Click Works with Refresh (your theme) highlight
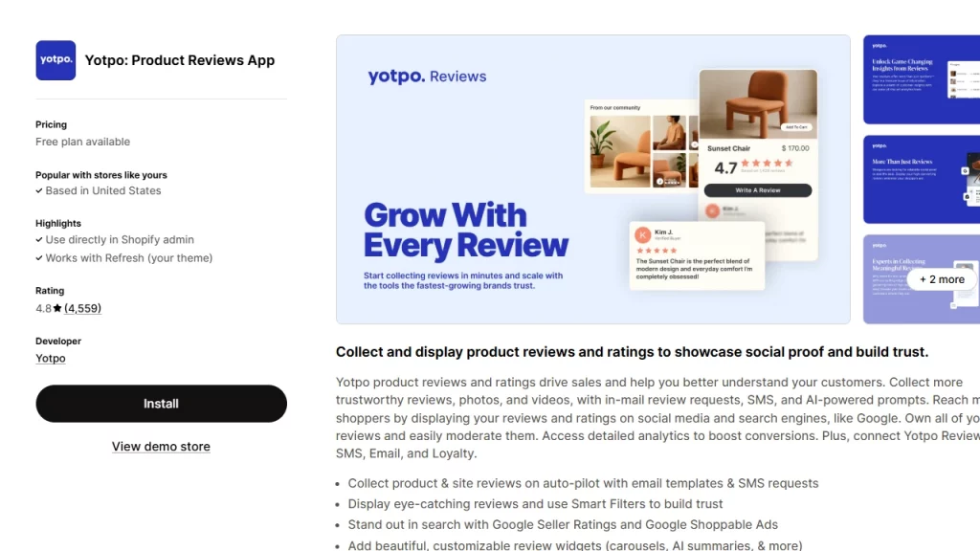980x551 pixels. (129, 258)
